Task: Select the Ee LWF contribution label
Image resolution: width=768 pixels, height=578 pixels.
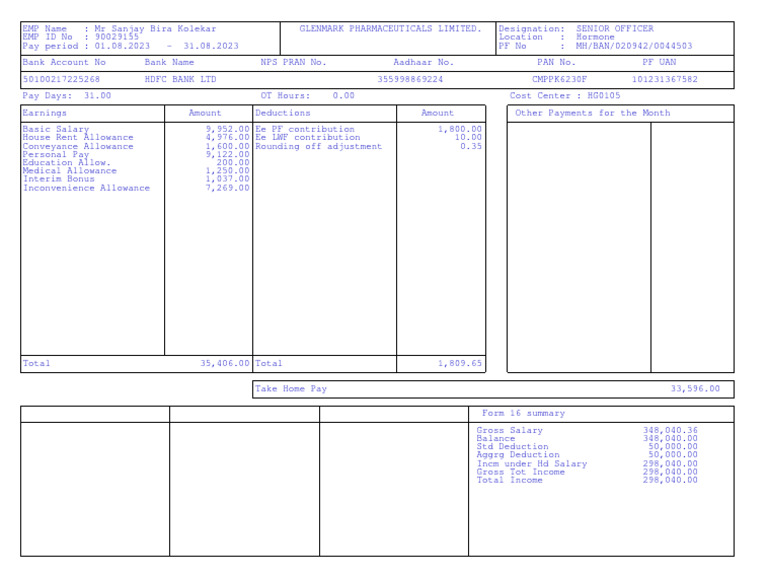Action: 308,138
